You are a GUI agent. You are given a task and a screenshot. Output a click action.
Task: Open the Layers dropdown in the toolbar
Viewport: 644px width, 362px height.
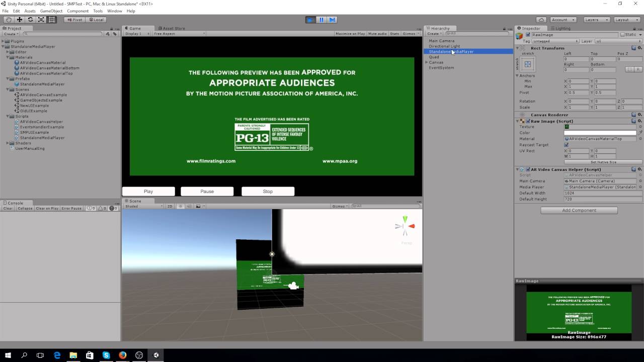[597, 20]
